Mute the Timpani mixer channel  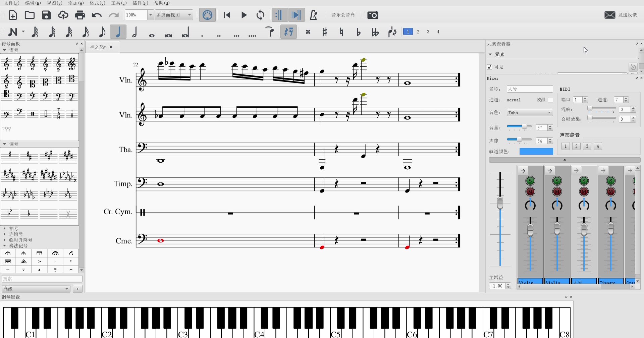click(x=611, y=192)
